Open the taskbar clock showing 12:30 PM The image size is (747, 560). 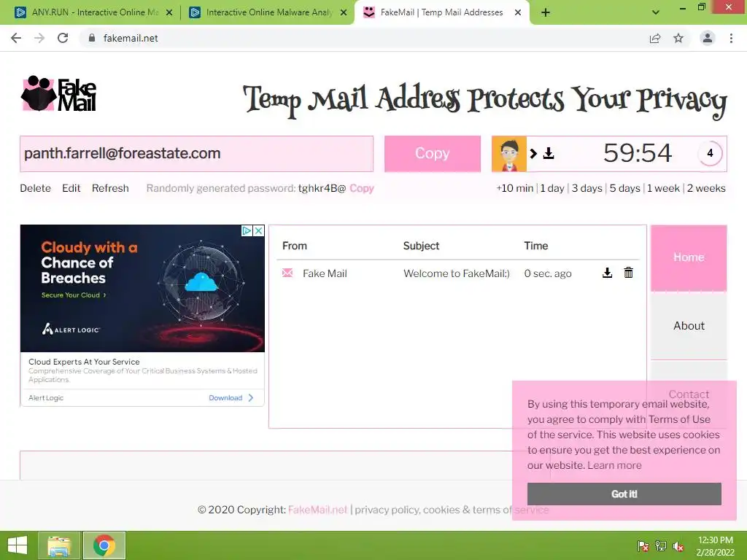[x=716, y=546]
